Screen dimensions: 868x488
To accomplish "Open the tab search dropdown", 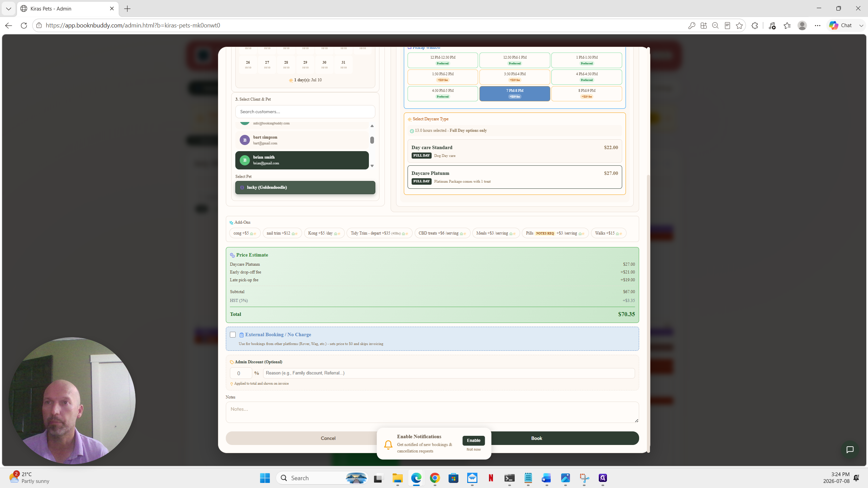I will (x=8, y=9).
